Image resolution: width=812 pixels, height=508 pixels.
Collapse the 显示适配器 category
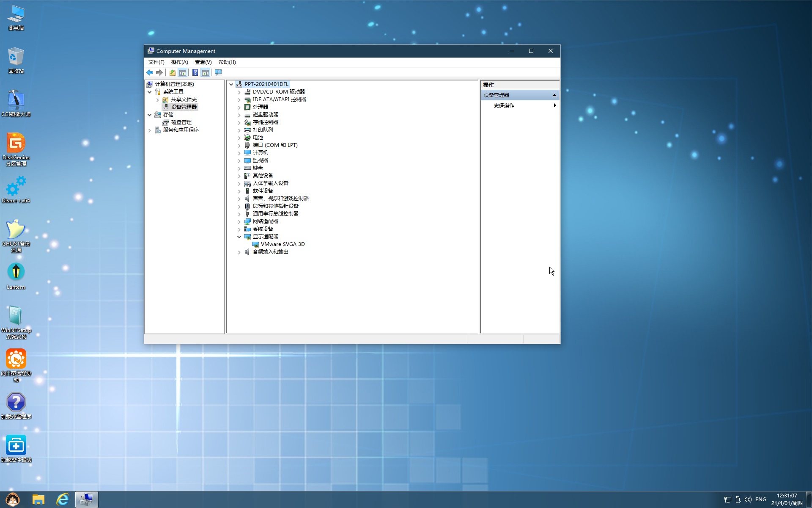coord(239,237)
